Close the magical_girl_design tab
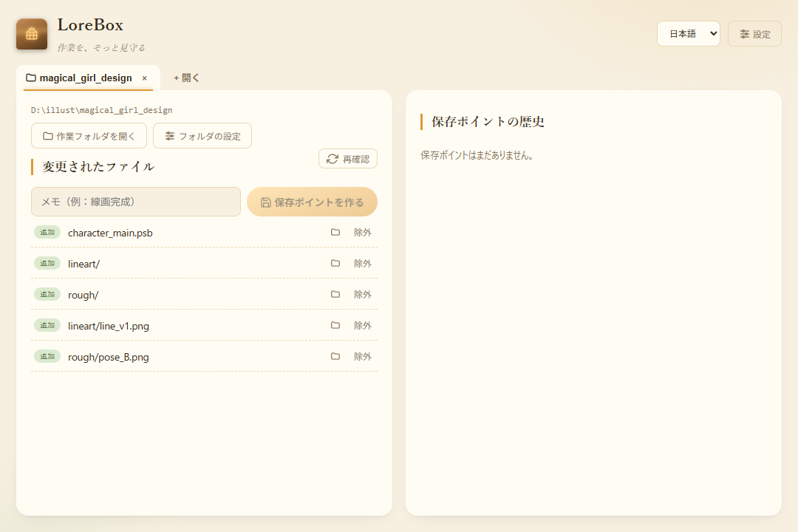Screen dimensions: 798x532 coord(145,78)
